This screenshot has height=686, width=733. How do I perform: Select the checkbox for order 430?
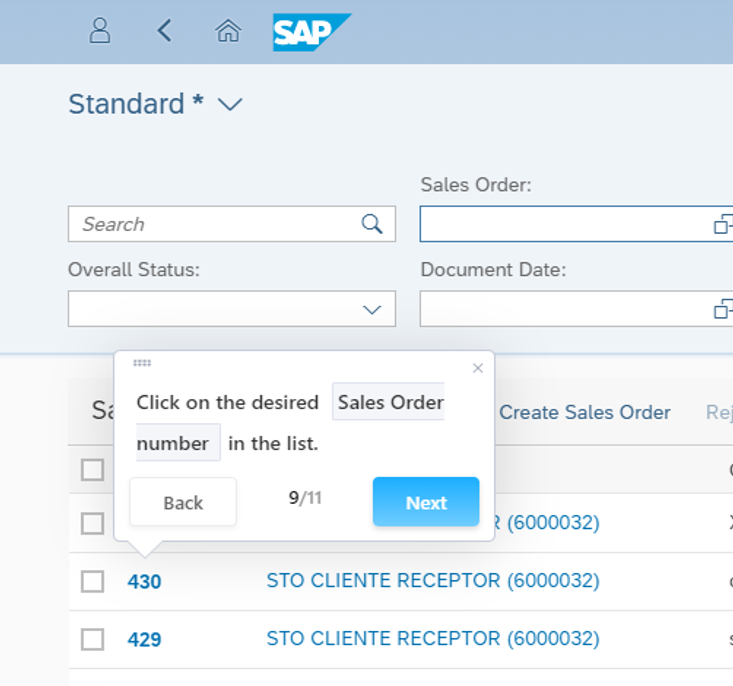point(92,581)
